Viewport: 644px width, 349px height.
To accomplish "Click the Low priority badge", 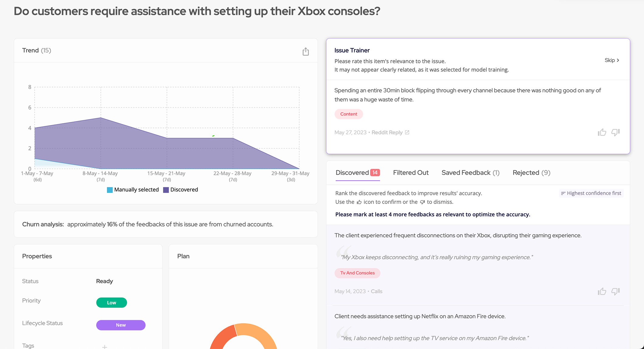I will click(x=111, y=303).
